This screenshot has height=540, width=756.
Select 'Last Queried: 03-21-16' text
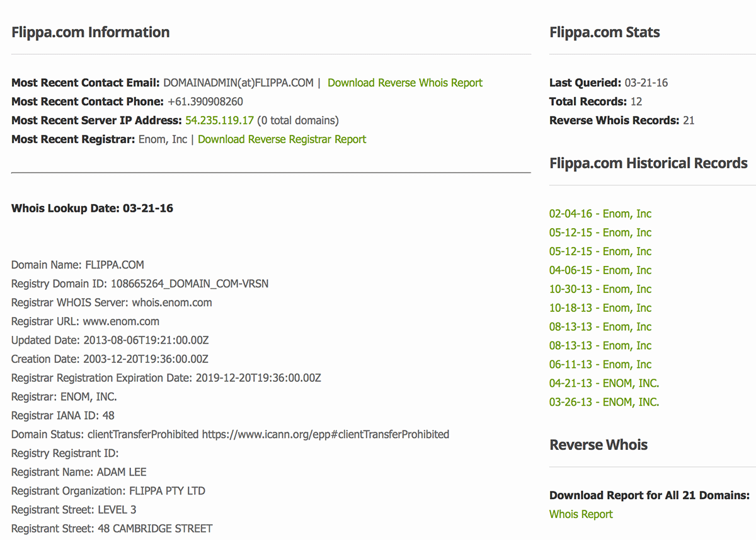(x=609, y=83)
